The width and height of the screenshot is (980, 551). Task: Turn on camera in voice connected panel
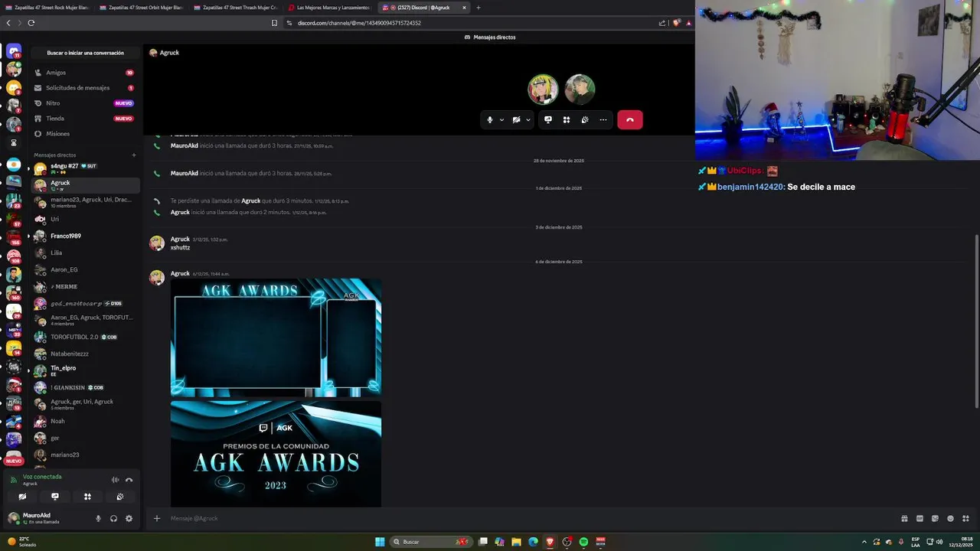(22, 497)
